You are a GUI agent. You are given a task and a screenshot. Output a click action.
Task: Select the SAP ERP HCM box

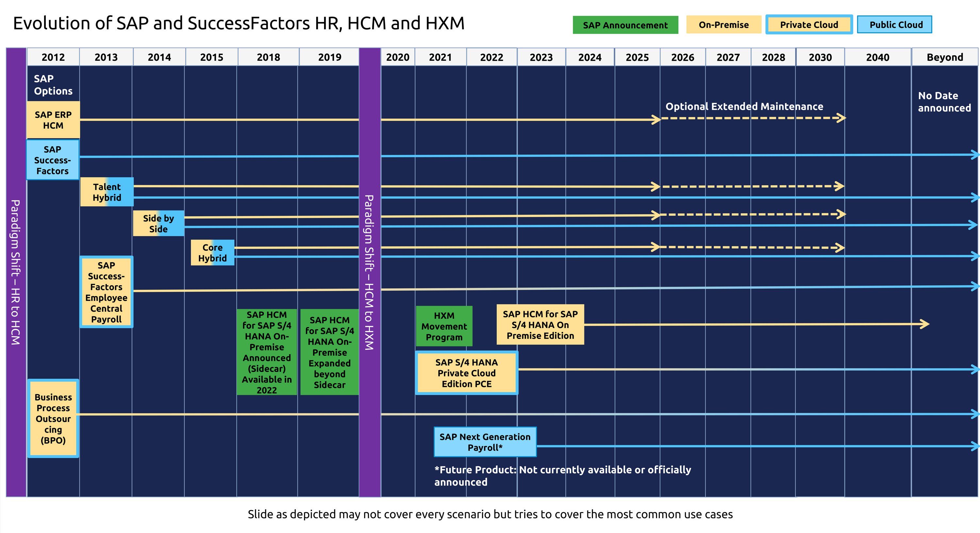pyautogui.click(x=53, y=120)
